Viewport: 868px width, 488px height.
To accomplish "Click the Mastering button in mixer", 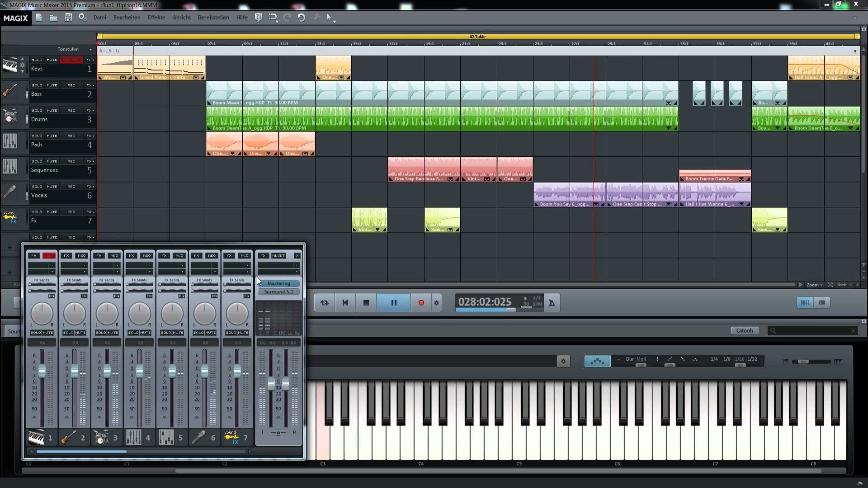I will [278, 283].
